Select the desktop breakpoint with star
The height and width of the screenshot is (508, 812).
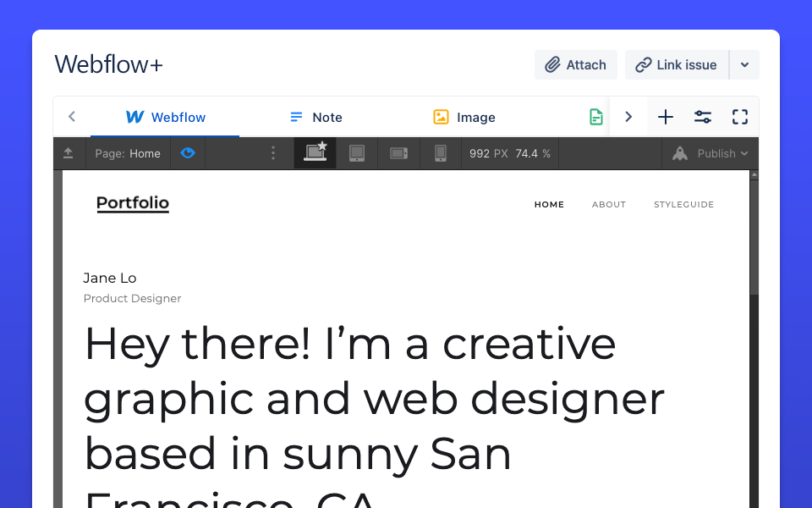coord(315,153)
